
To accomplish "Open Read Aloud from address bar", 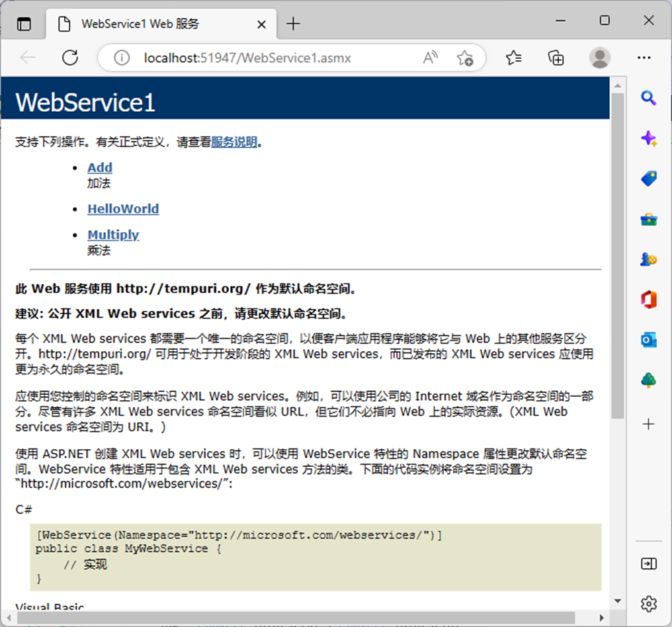I will click(431, 58).
